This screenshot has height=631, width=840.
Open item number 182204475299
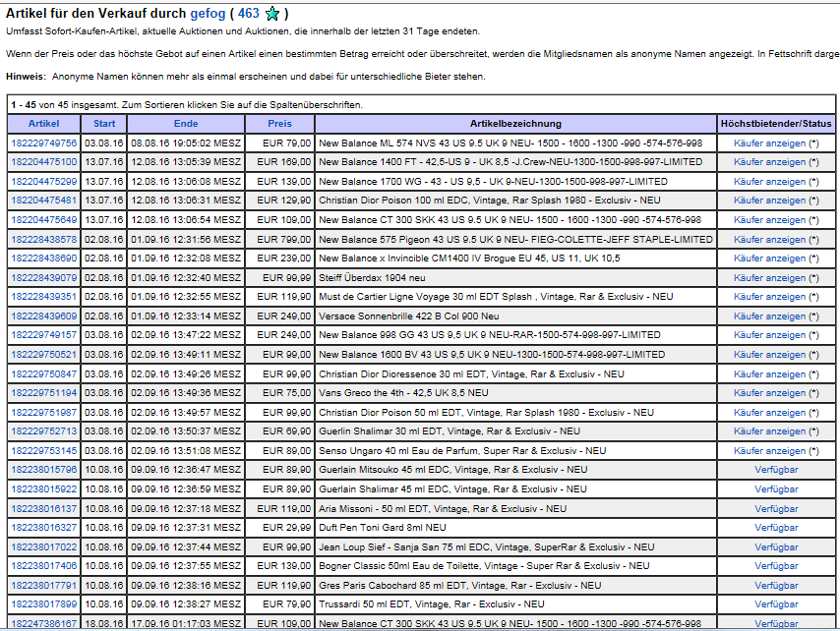click(x=44, y=182)
